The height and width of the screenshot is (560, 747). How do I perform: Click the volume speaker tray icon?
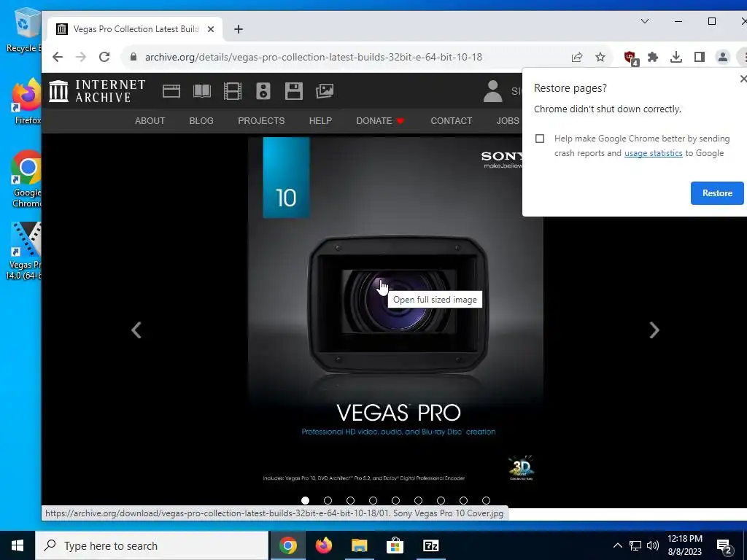[653, 545]
